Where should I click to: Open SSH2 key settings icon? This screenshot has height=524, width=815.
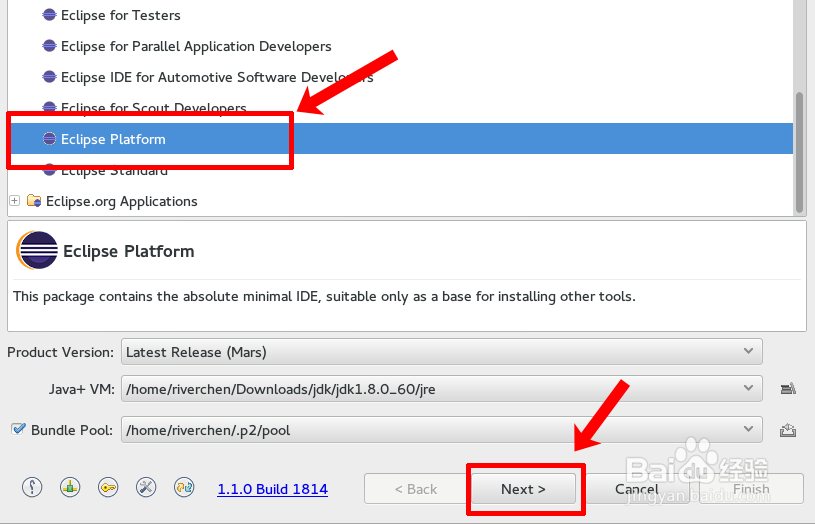point(108,488)
